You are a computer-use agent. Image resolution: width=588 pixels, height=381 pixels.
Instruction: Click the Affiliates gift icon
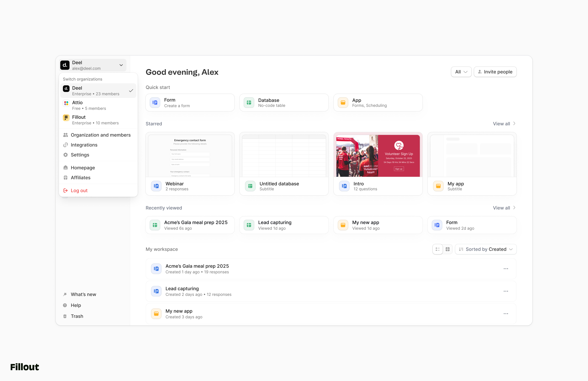(x=65, y=178)
